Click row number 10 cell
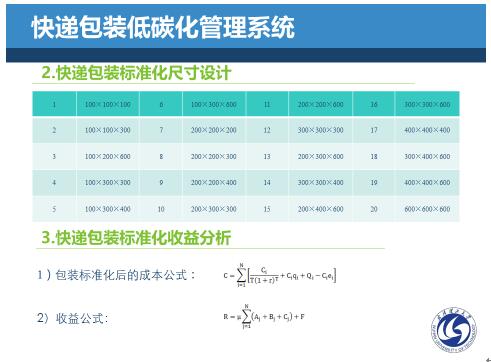 click(x=161, y=209)
